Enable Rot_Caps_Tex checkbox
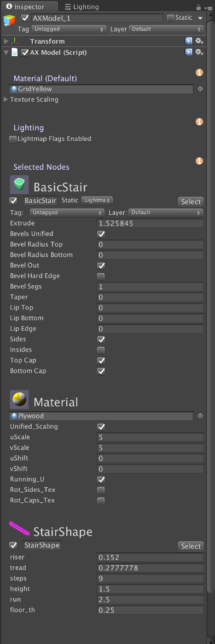This screenshot has height=644, width=215. [x=101, y=500]
